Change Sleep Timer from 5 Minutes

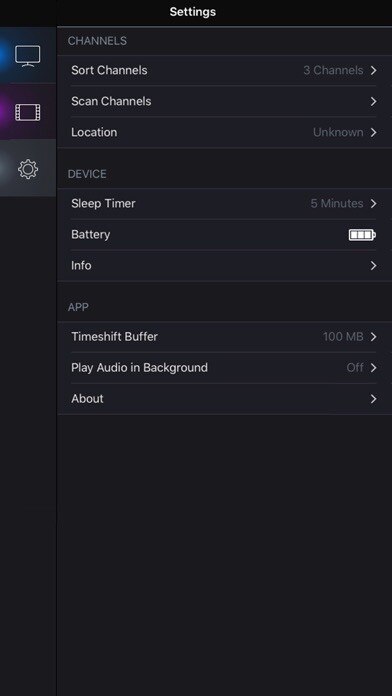pos(337,203)
